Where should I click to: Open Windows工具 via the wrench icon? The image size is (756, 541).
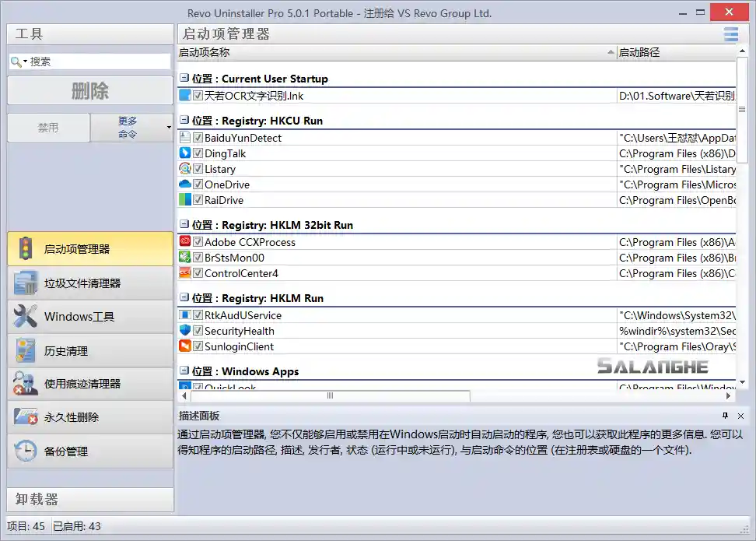(23, 316)
